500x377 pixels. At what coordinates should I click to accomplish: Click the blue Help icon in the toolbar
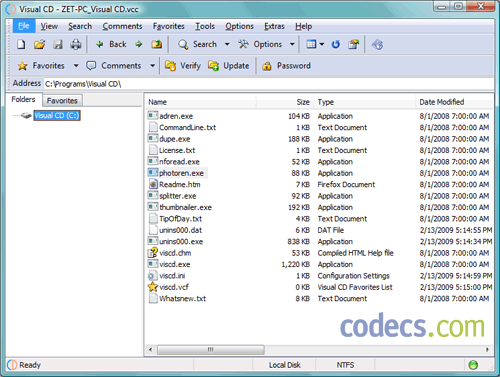tap(377, 44)
